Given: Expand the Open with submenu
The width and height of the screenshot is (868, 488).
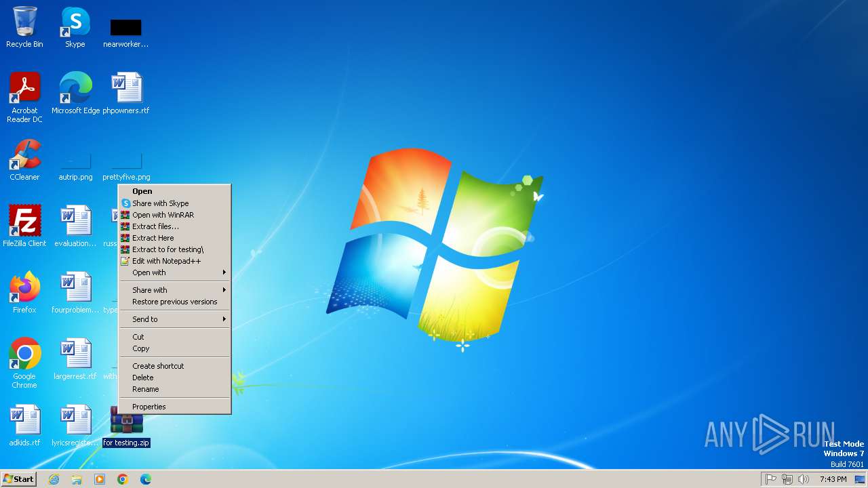Looking at the screenshot, I should [175, 272].
